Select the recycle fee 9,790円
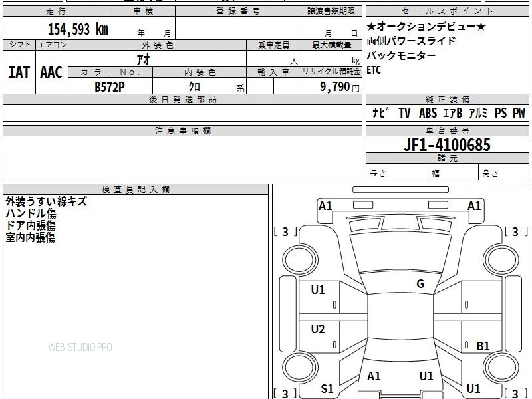This screenshot has width=532, height=399. pos(340,87)
